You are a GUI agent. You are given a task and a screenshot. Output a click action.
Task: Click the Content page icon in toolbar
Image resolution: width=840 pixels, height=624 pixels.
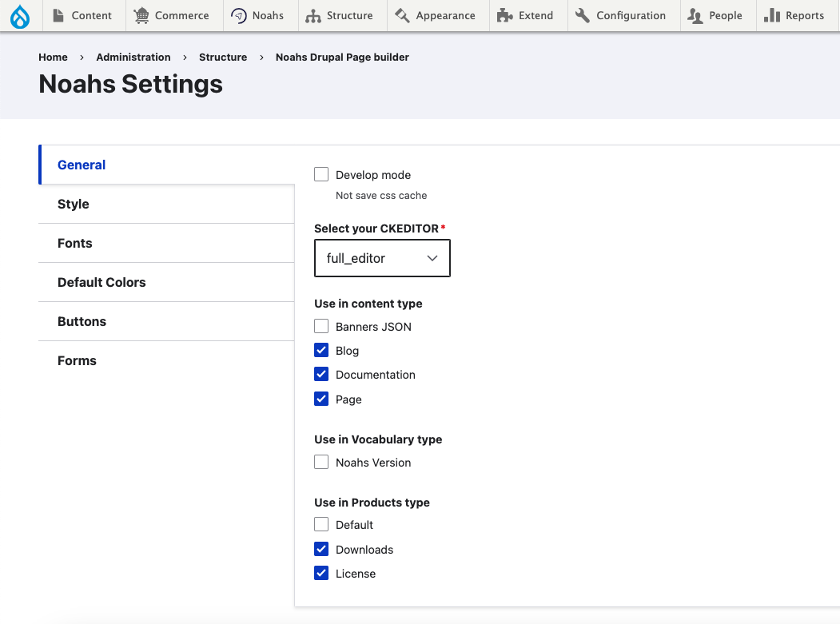[58, 15]
